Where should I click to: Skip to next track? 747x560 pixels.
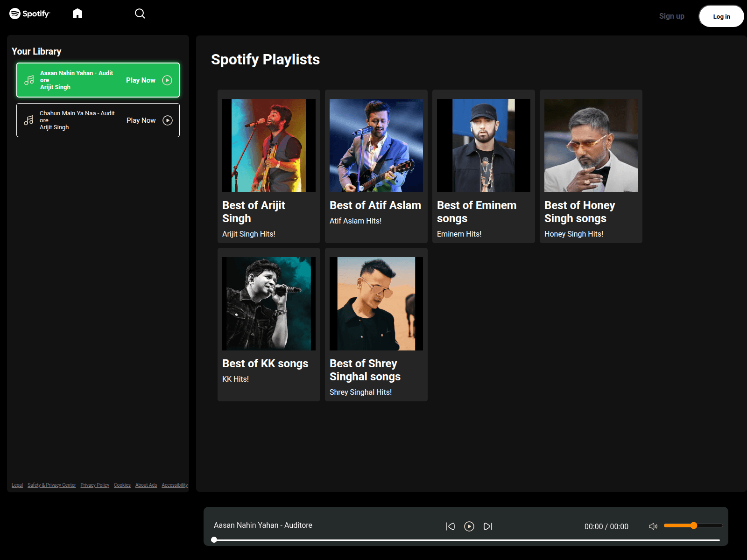(x=488, y=526)
